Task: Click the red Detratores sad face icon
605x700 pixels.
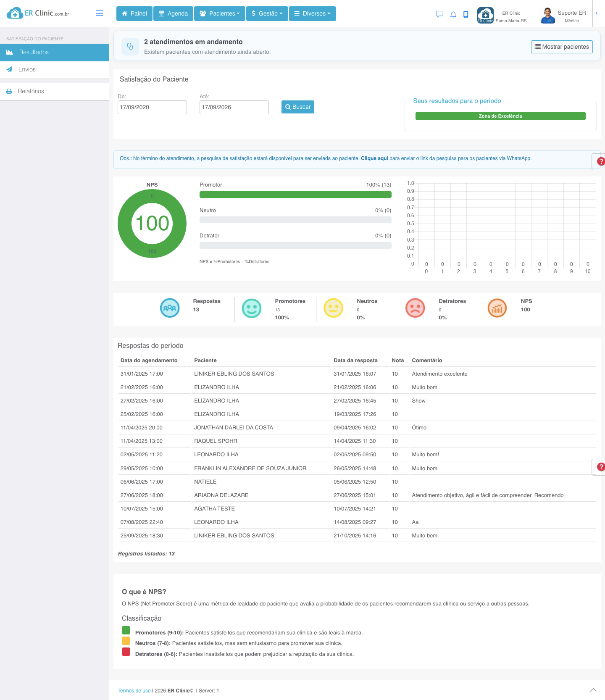Action: click(x=415, y=308)
